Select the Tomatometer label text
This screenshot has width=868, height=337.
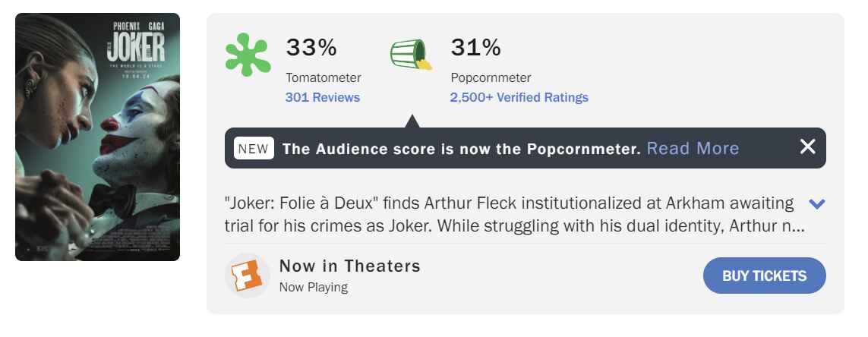pos(324,77)
